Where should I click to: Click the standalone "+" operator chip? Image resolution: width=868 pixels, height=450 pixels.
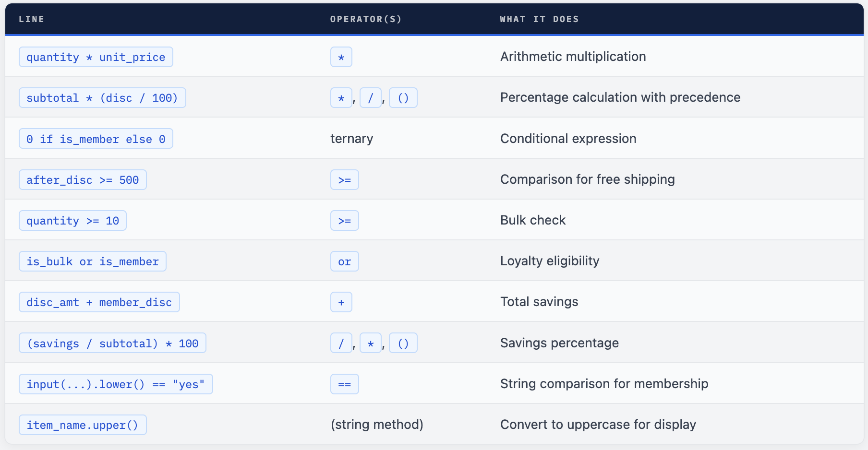click(x=341, y=302)
